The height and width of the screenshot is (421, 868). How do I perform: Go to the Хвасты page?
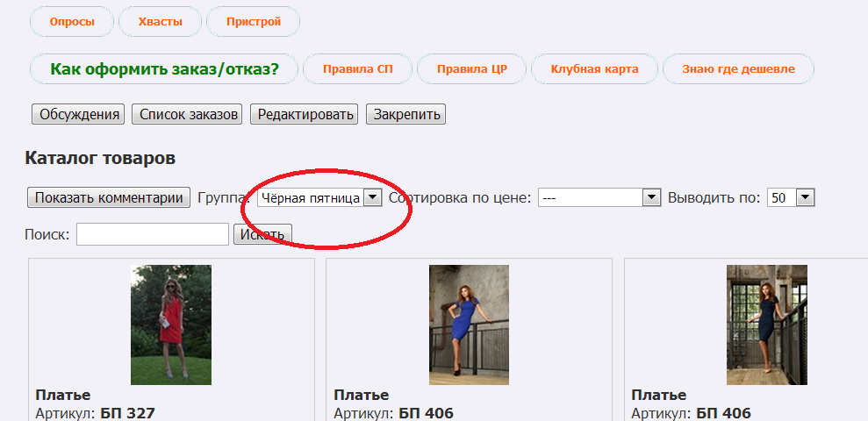(x=160, y=22)
